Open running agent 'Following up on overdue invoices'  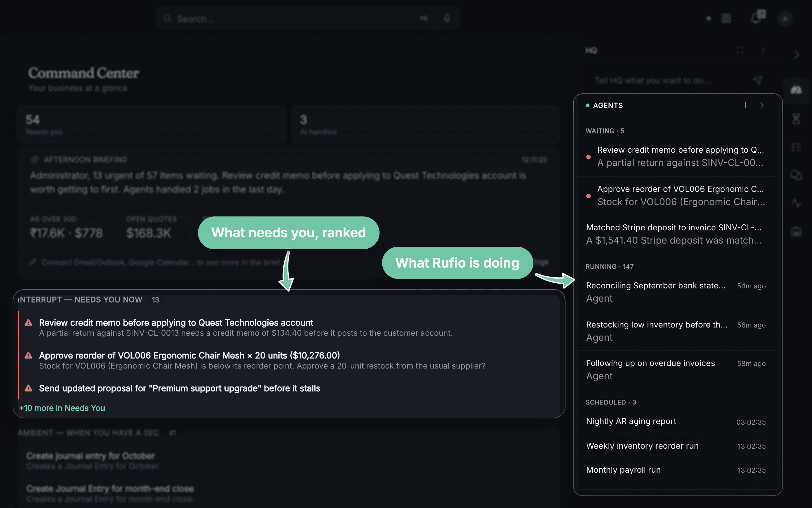pyautogui.click(x=677, y=369)
